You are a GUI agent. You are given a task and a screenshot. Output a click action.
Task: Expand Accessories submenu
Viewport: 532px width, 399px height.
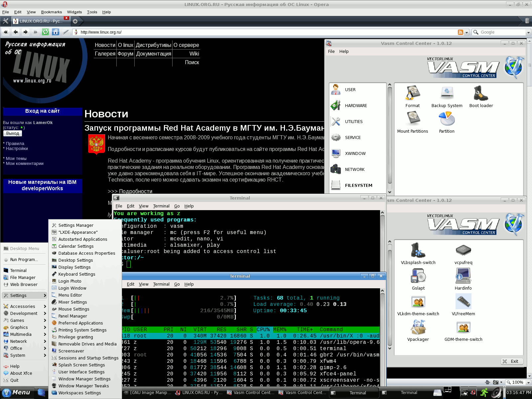(x=25, y=307)
